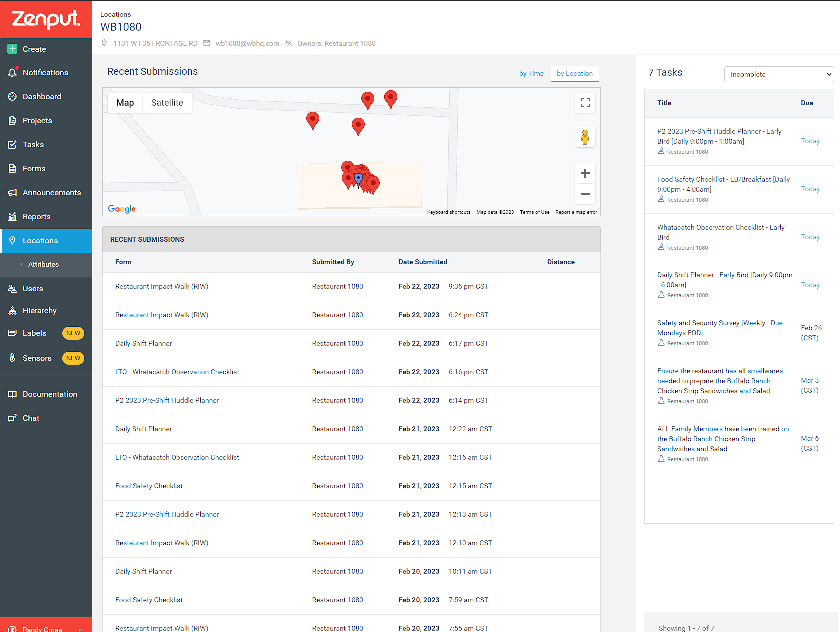The image size is (840, 632).
Task: Switch map type to Map view
Action: (x=125, y=103)
